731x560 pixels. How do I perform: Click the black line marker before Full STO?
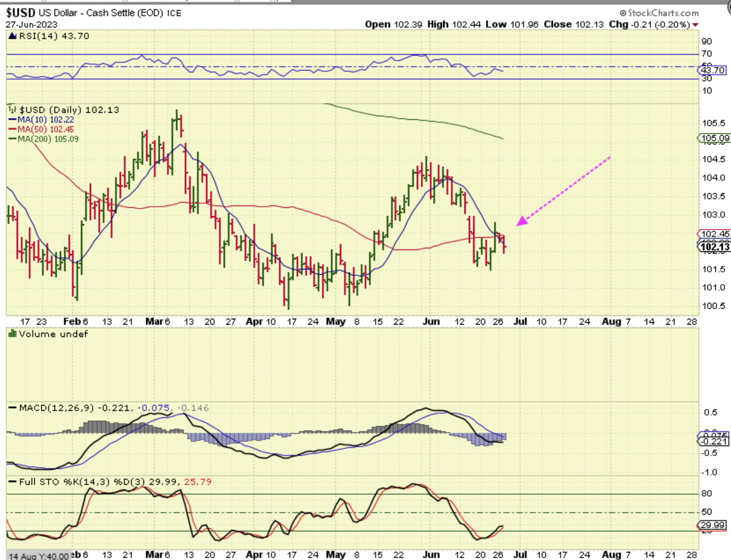tap(12, 482)
